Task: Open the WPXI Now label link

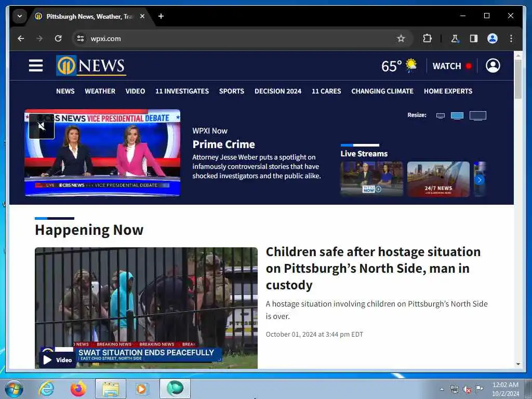Action: 210,131
